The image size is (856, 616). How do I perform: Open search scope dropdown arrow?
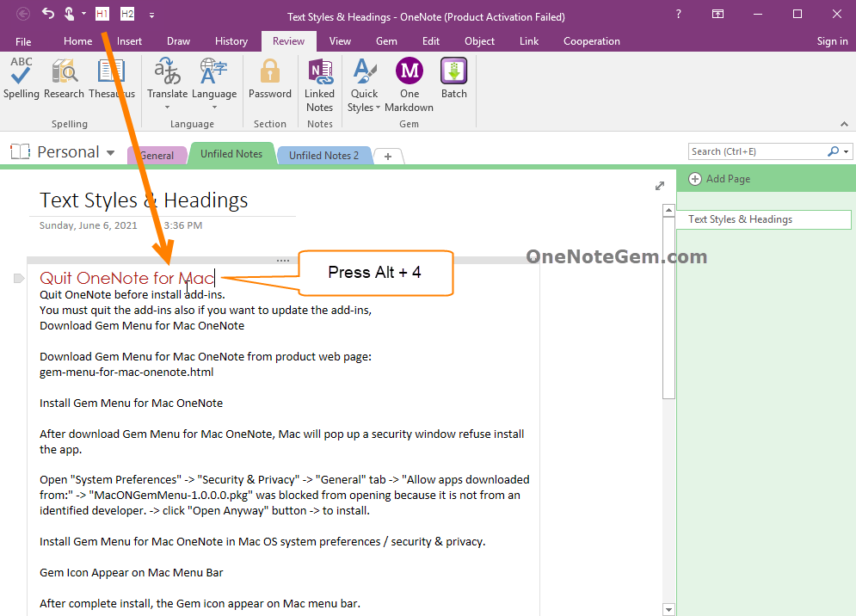point(847,151)
